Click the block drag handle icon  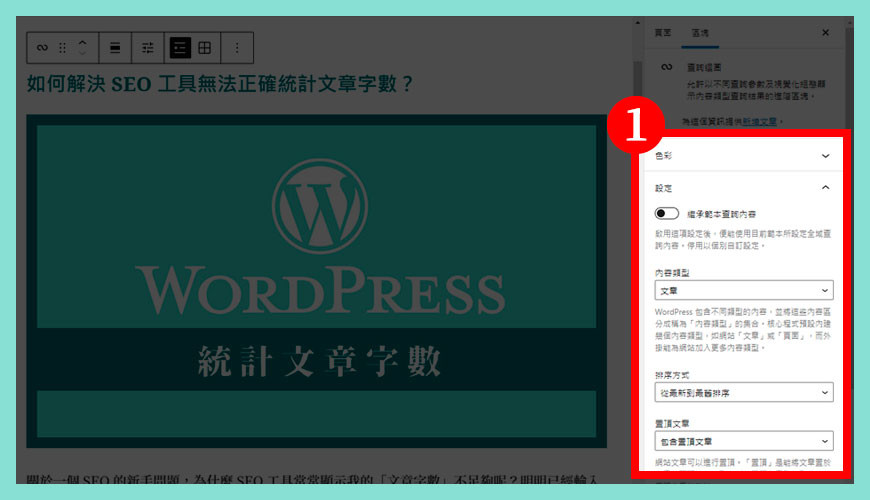pyautogui.click(x=63, y=48)
